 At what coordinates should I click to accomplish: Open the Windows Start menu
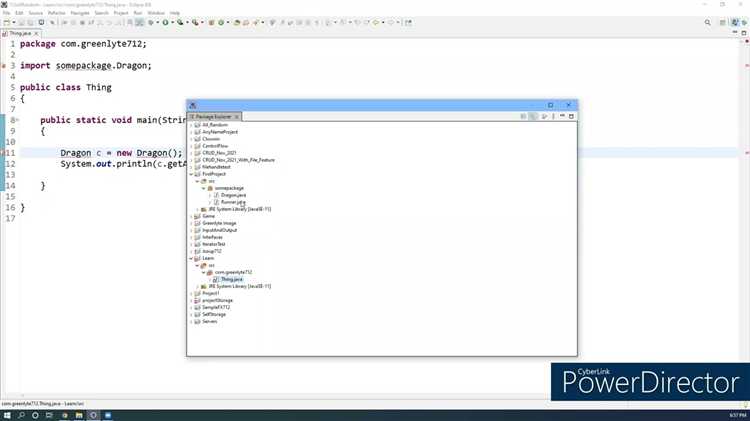[7, 415]
